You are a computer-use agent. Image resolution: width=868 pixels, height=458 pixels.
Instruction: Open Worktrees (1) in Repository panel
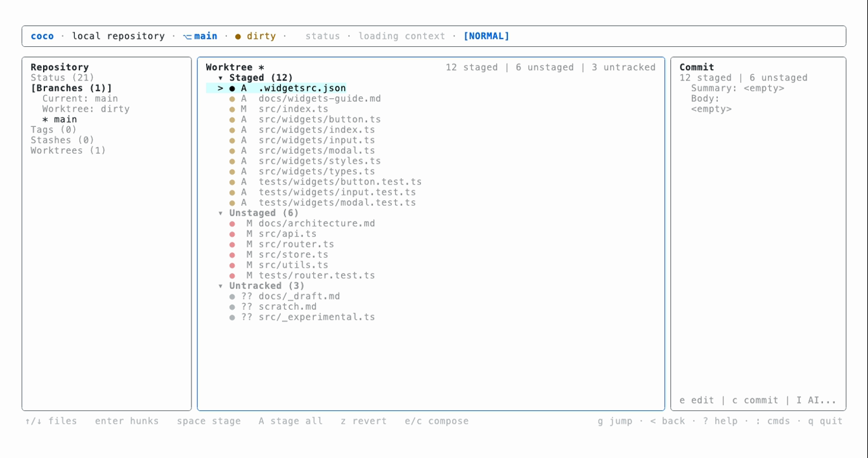[68, 151]
